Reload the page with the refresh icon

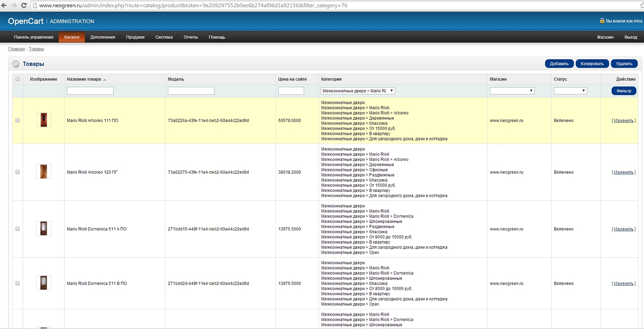(x=24, y=5)
